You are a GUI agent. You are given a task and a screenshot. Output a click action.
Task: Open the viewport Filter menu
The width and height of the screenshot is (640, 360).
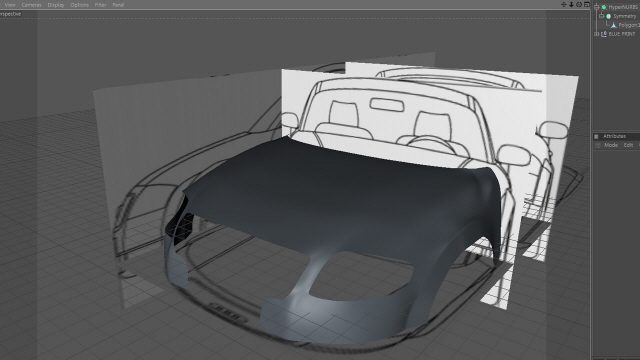100,5
